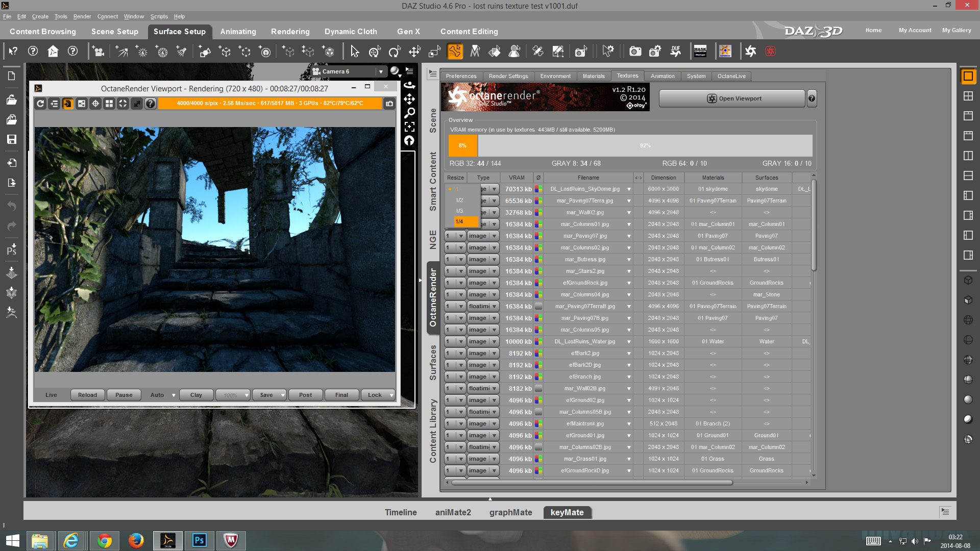This screenshot has height=551, width=980.
Task: Expand the Save button dropdown arrow
Action: click(x=283, y=395)
